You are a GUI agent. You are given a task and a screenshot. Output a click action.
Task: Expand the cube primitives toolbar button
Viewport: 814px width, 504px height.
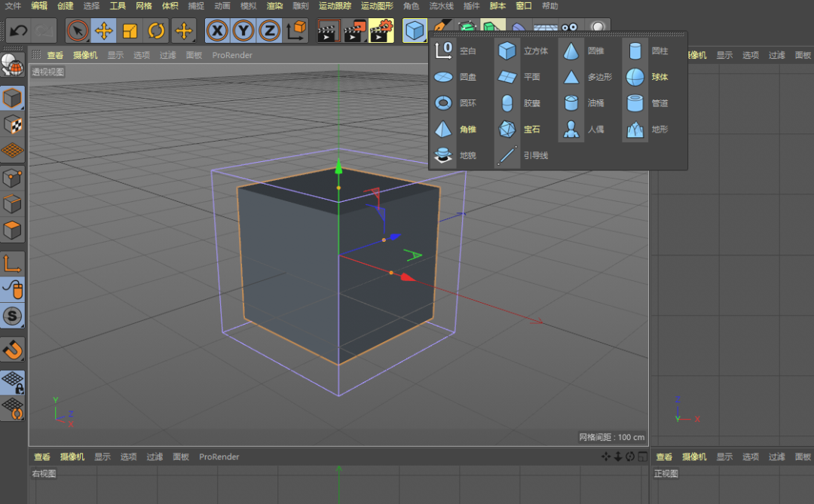[415, 31]
